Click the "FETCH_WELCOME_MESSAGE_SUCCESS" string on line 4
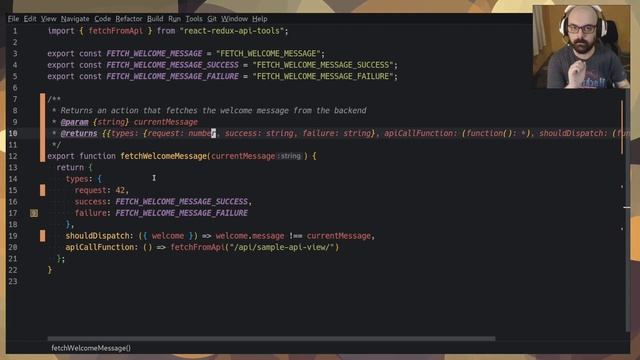 323,65
